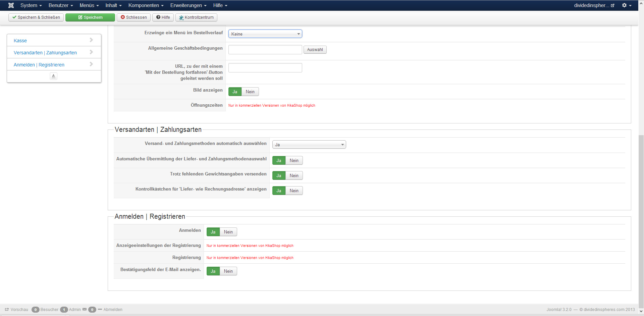Click the mail envelope icon in footer
644x316 pixels.
(x=85, y=309)
